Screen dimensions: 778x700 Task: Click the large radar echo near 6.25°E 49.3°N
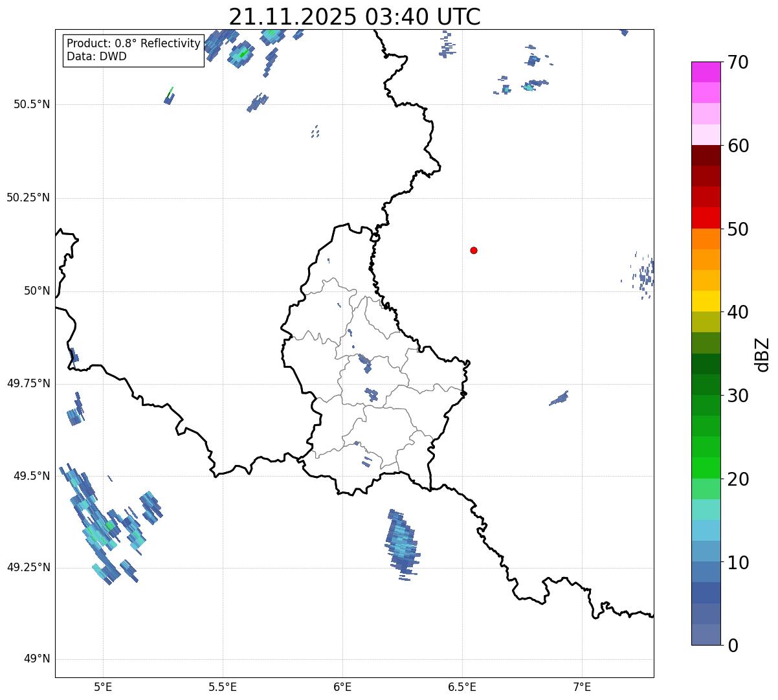pyautogui.click(x=403, y=544)
